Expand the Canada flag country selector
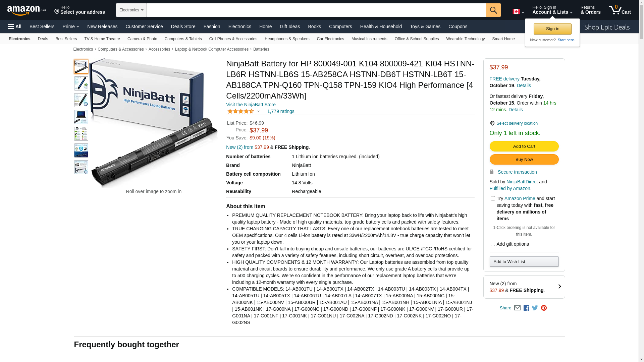This screenshot has width=644, height=362. [x=518, y=12]
